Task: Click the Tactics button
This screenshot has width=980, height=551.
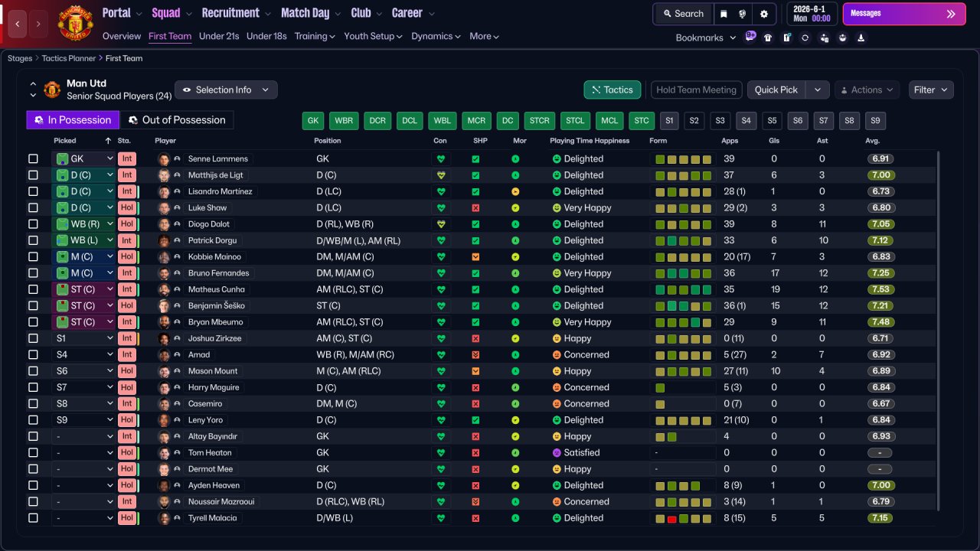Action: (612, 90)
